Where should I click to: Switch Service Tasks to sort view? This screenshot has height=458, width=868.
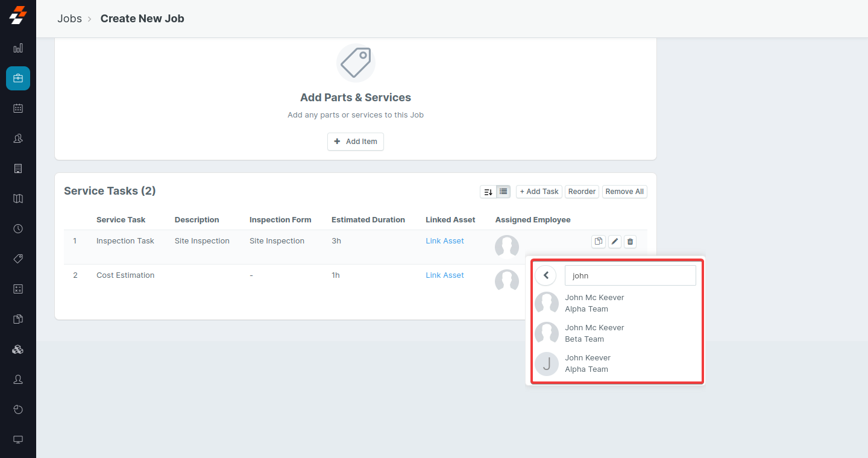coord(488,191)
